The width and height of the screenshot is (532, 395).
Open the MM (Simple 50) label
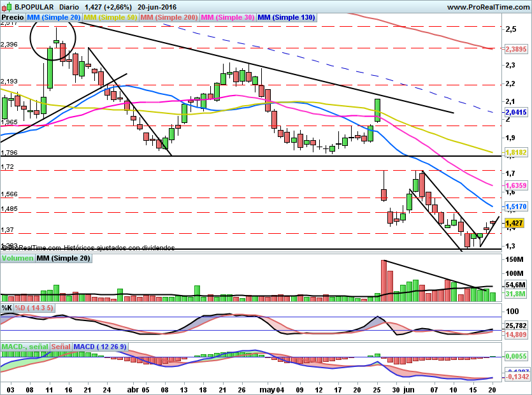[110, 17]
